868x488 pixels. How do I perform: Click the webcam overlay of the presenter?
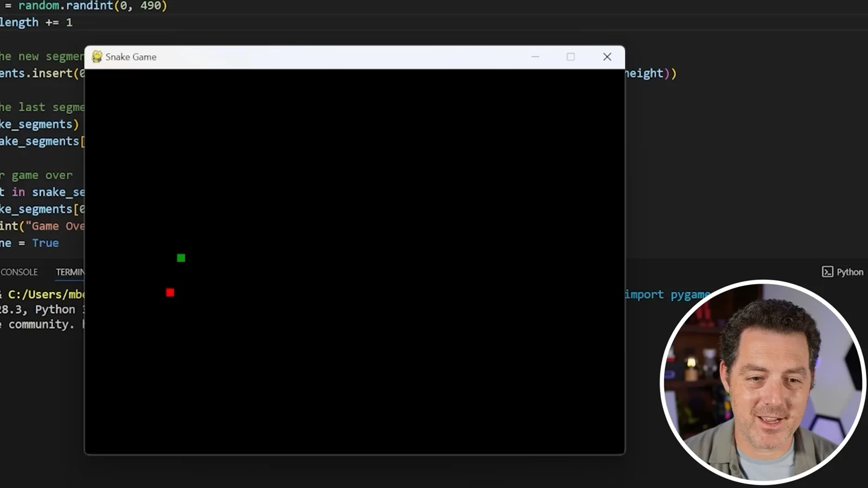pos(763,382)
